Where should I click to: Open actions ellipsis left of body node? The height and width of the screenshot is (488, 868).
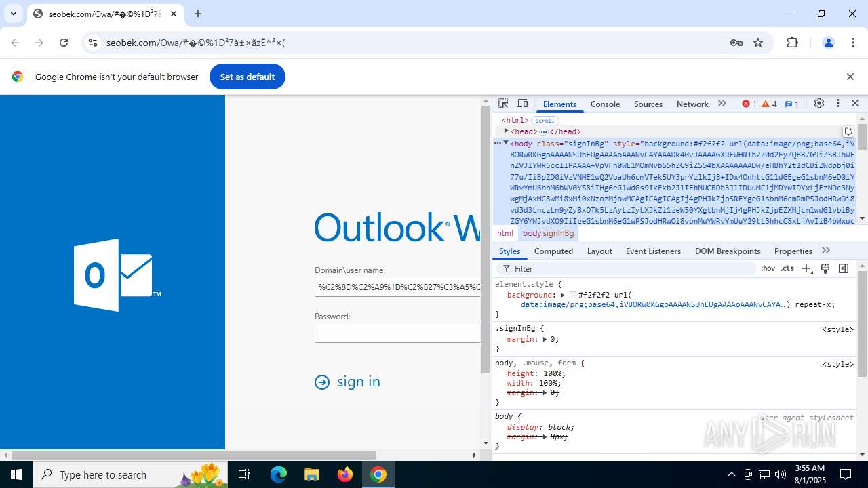pyautogui.click(x=497, y=143)
